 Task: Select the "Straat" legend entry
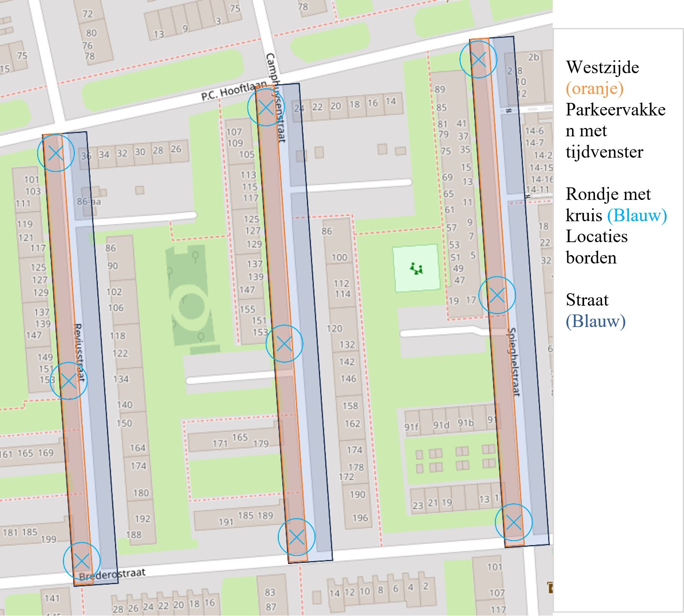pos(587,300)
